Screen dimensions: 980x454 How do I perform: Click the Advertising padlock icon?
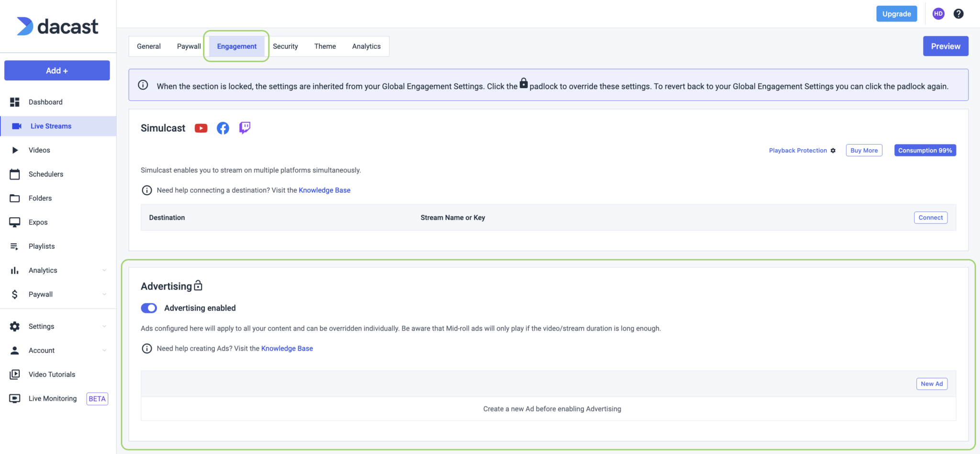pyautogui.click(x=198, y=286)
